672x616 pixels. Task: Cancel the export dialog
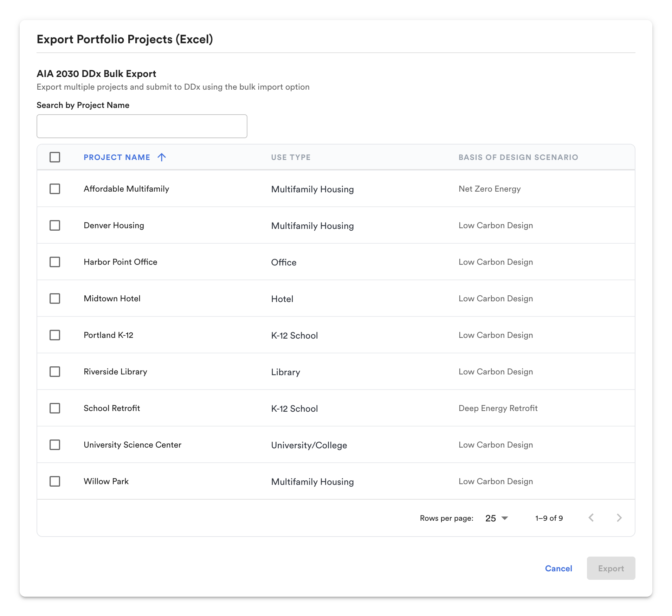point(558,569)
